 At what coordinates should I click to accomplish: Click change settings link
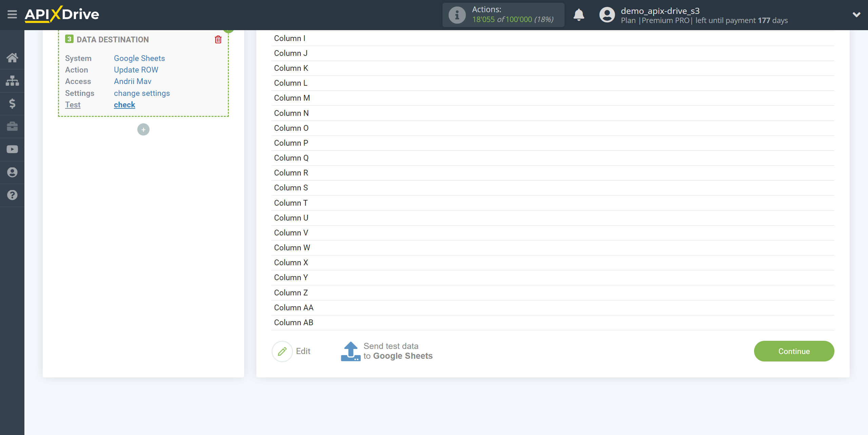pos(142,93)
